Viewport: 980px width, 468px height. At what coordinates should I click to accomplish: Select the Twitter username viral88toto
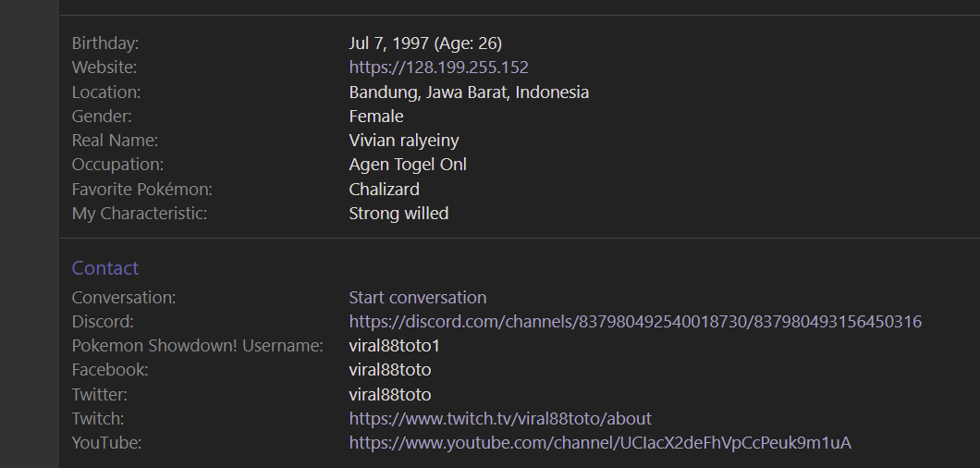tap(390, 395)
